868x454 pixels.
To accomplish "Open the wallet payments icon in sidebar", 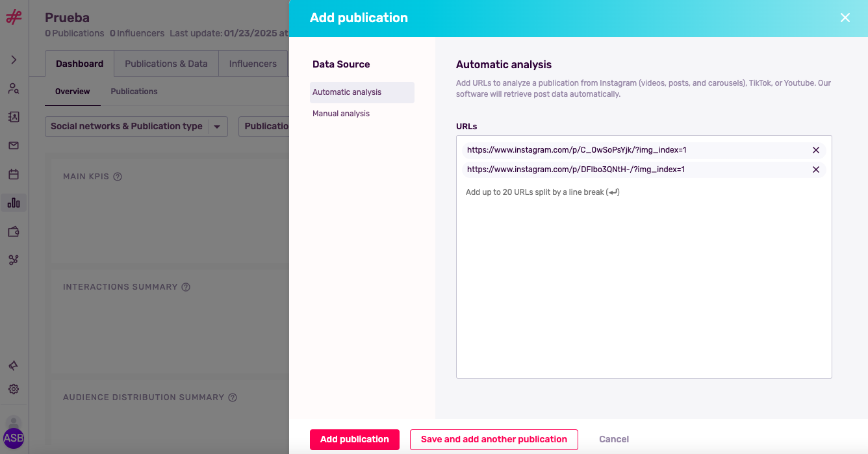I will coord(14,231).
